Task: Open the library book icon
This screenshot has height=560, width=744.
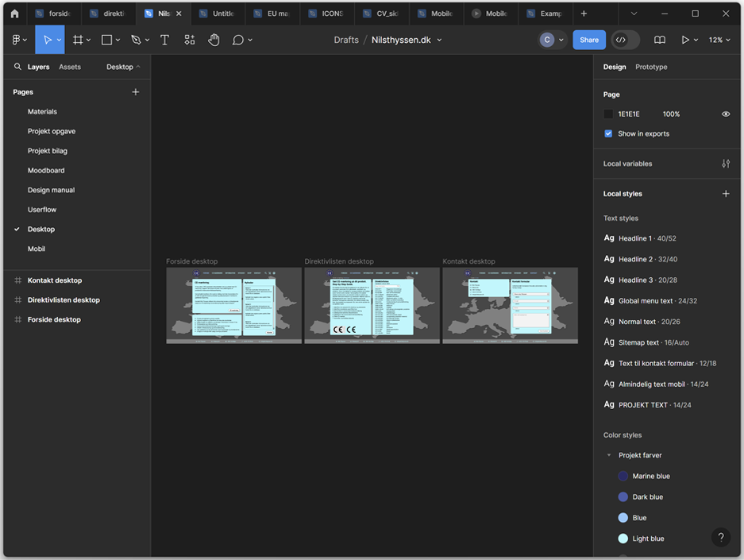Action: 659,40
